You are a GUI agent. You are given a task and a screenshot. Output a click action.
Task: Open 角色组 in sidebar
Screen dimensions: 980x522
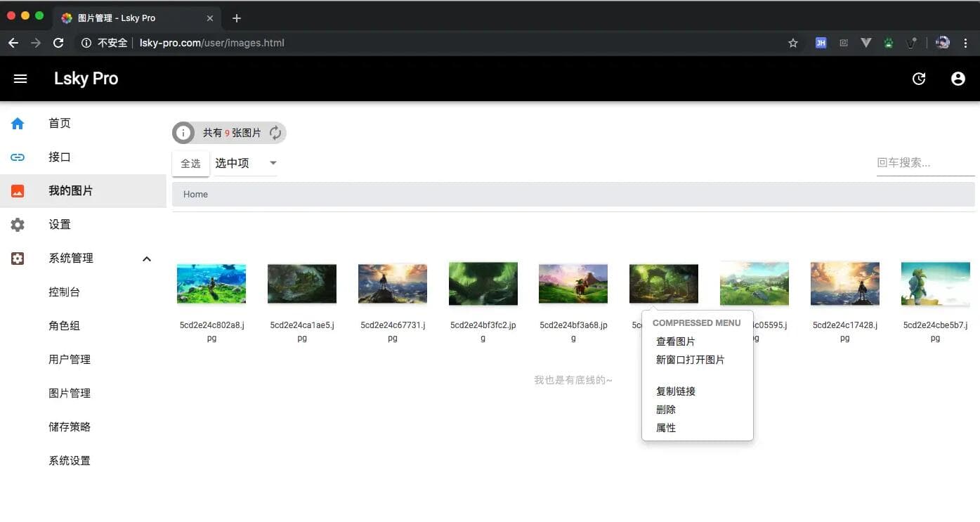point(64,326)
